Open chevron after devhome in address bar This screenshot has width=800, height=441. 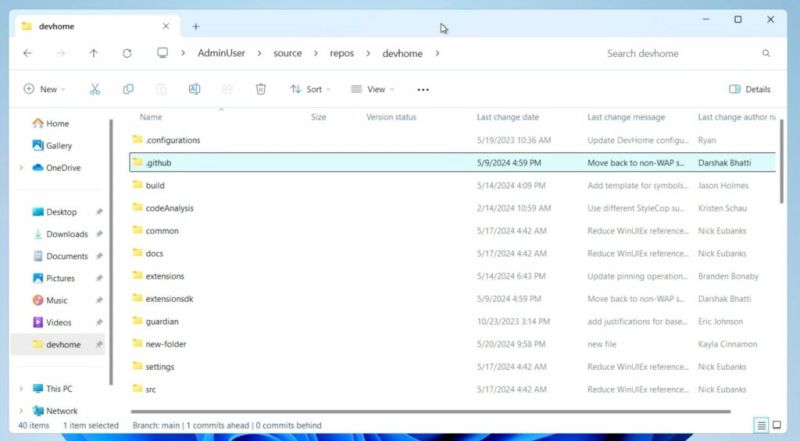437,53
